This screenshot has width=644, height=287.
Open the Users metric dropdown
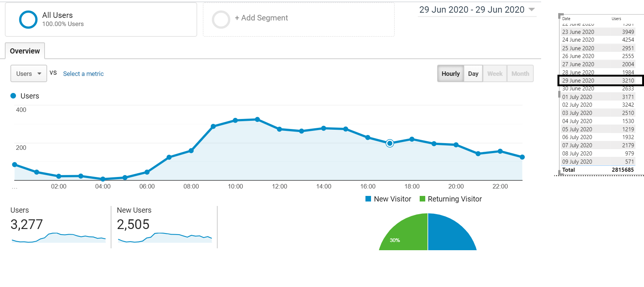[x=29, y=74]
